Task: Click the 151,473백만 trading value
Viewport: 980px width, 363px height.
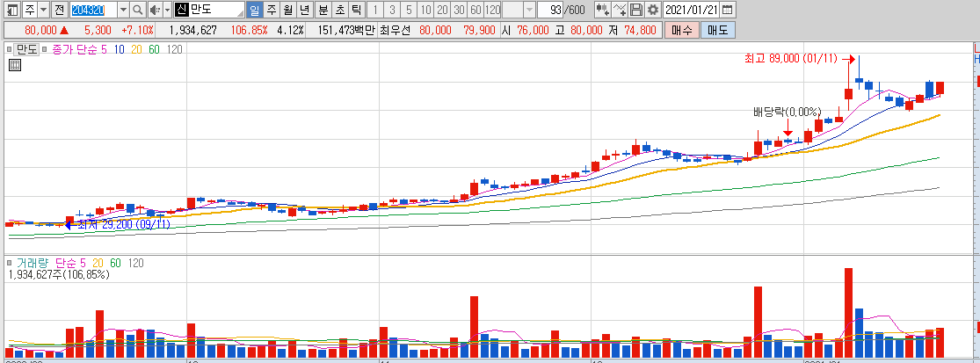Action: click(345, 31)
